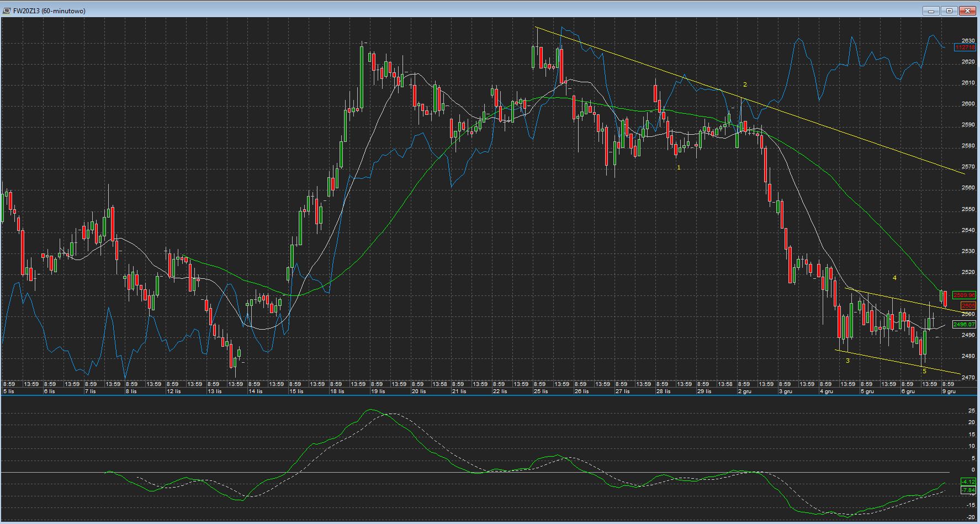The image size is (980, 524).
Task: Maximize the FW20Z13 chart window
Action: [949, 10]
